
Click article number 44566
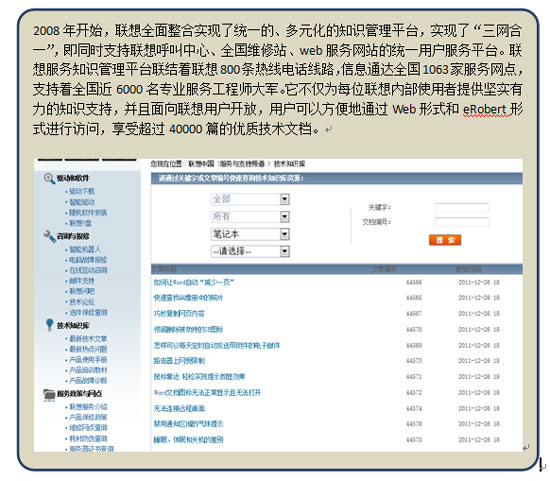point(414,282)
